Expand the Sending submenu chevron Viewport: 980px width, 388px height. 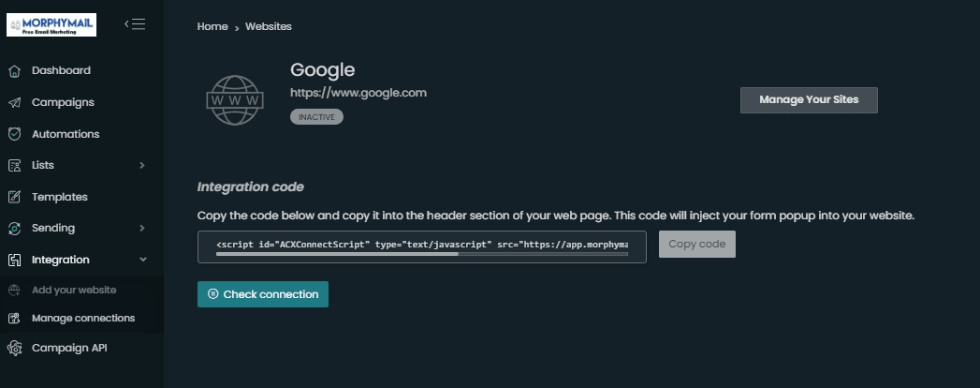tap(142, 229)
